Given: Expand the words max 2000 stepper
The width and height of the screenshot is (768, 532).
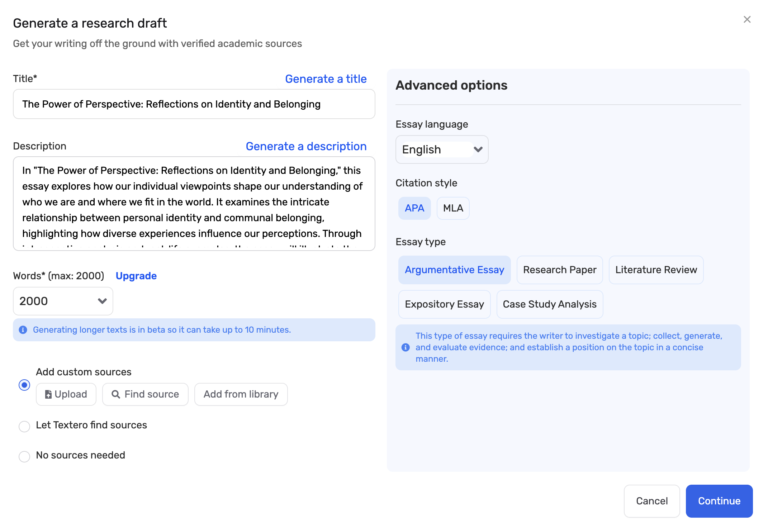Looking at the screenshot, I should click(x=103, y=301).
